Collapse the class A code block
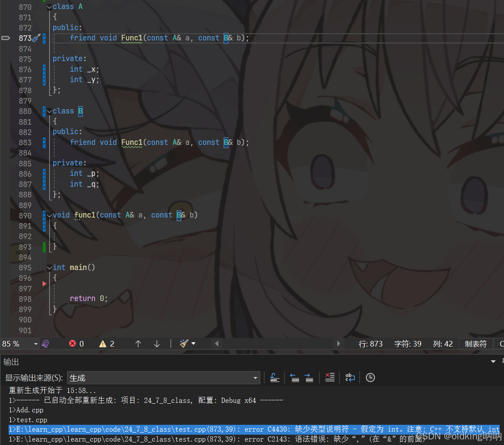Screen dimensions: 504x445 pyautogui.click(x=49, y=7)
